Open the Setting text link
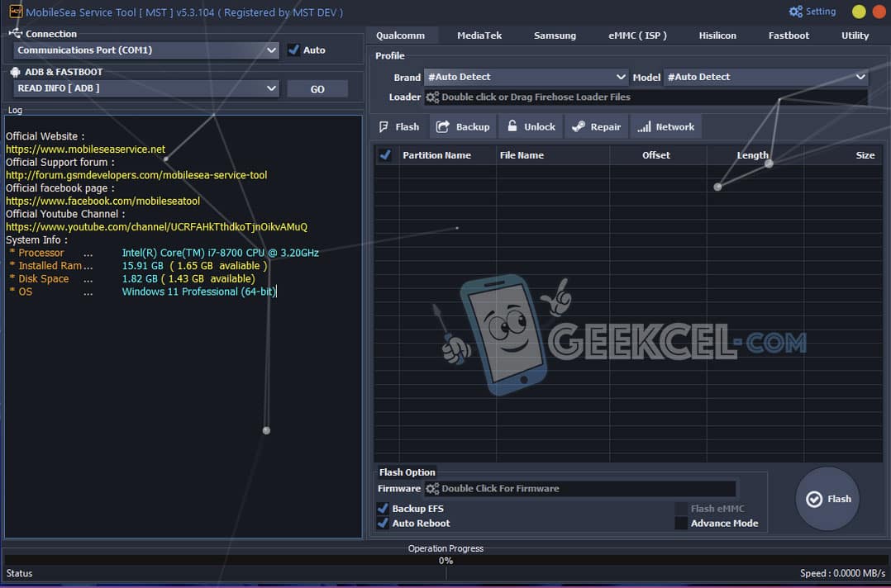The image size is (891, 588). 821,12
